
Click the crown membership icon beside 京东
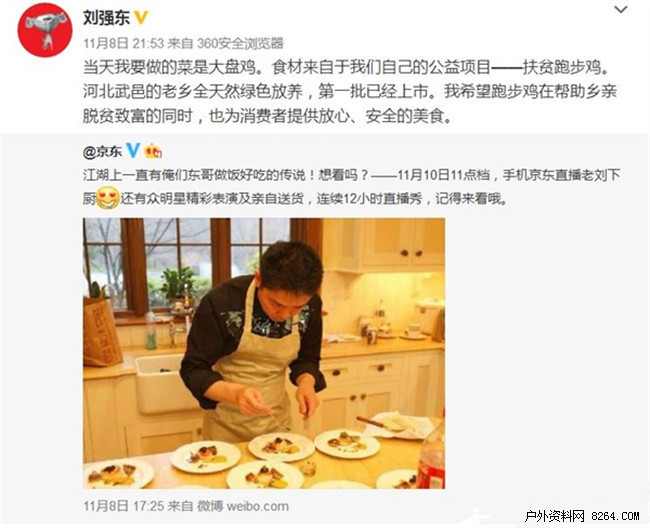point(153,151)
